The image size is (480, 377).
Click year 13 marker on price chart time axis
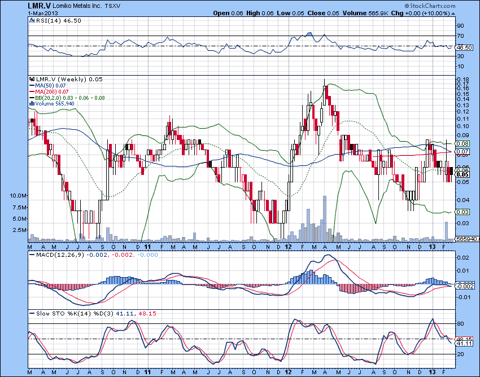click(432, 247)
